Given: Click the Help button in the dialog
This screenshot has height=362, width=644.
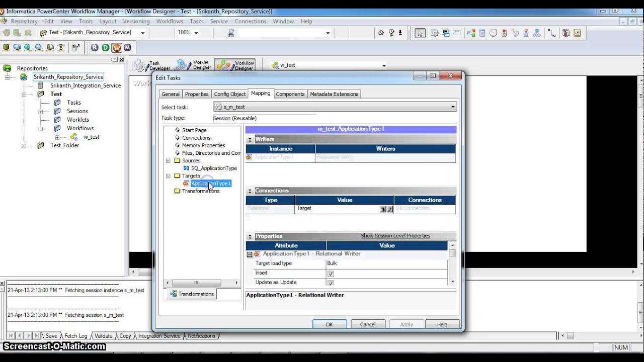Looking at the screenshot, I should [x=442, y=324].
